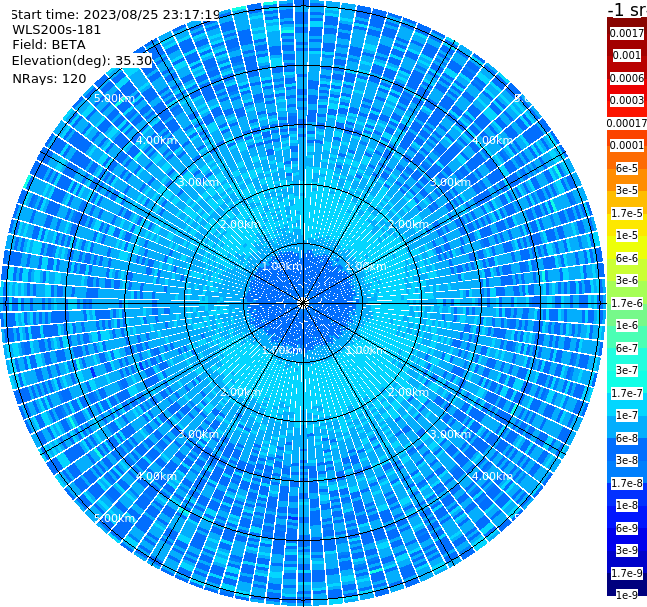The image size is (647, 607).
Task: Click the lower-left 1.00km ring label
Action: (x=282, y=350)
